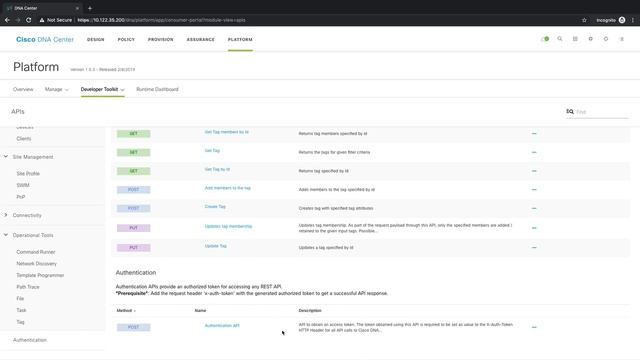Image resolution: width=640 pixels, height=360 pixels.
Task: Open the search icon in header
Action: point(560,39)
